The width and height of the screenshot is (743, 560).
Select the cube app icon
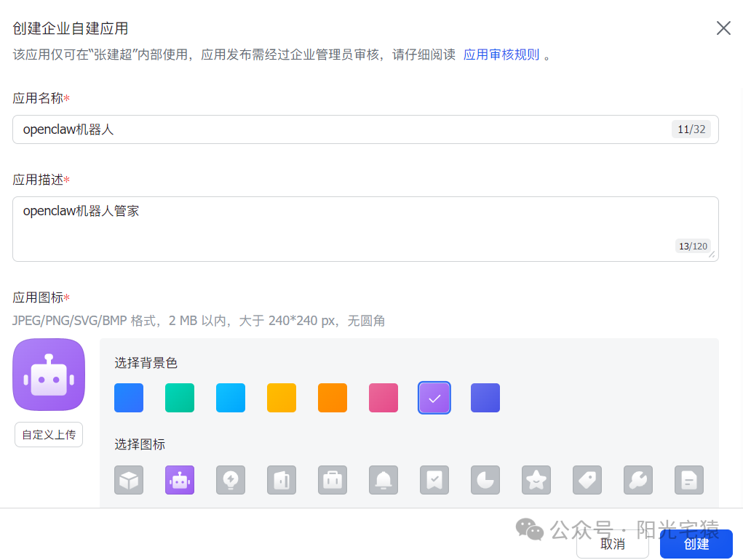[129, 480]
